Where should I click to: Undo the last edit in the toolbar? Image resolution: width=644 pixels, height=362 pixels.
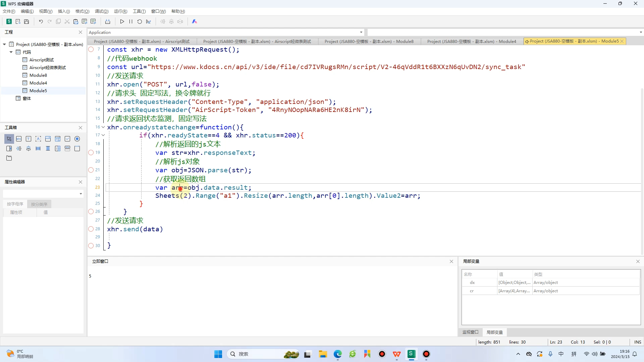click(x=41, y=21)
